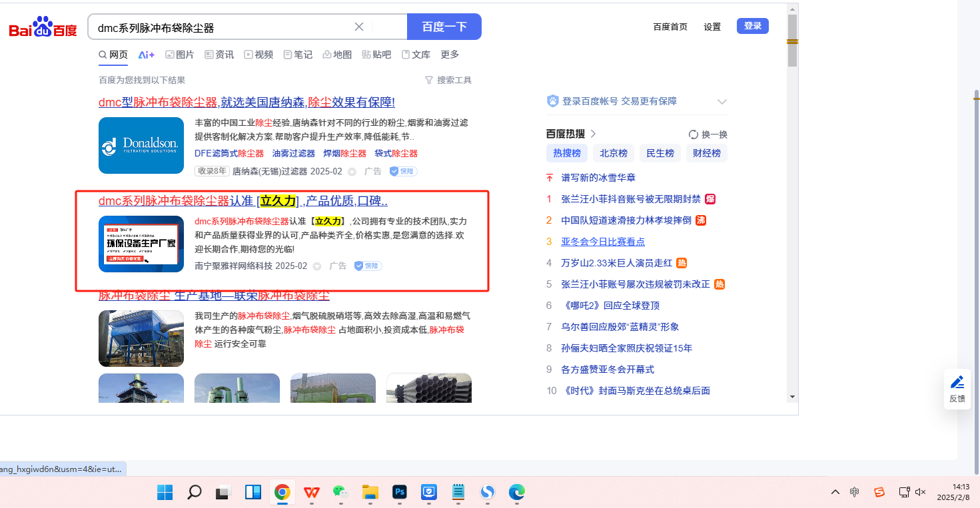Click the 登录 login button
This screenshot has width=980, height=508.
752,26
